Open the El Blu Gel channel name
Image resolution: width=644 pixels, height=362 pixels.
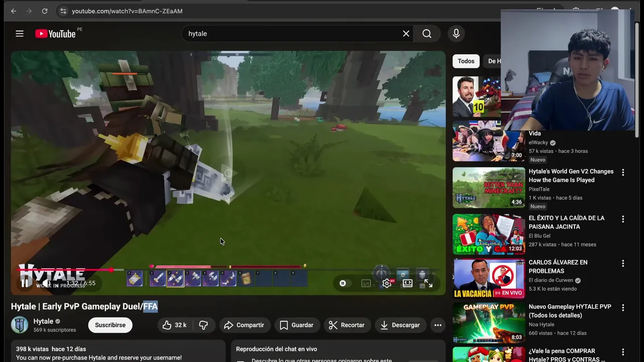pyautogui.click(x=539, y=236)
